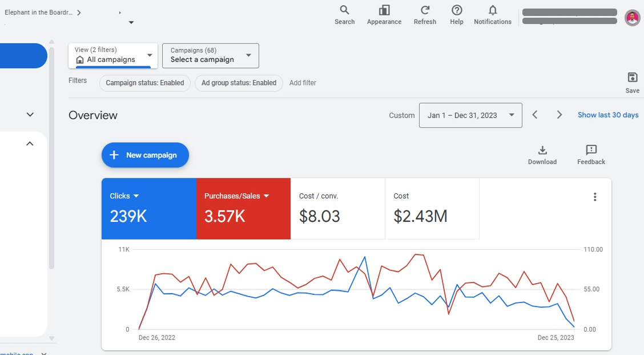Open the chart's three-dot options menu
Viewport: 644px width, 355px height.
coord(595,197)
